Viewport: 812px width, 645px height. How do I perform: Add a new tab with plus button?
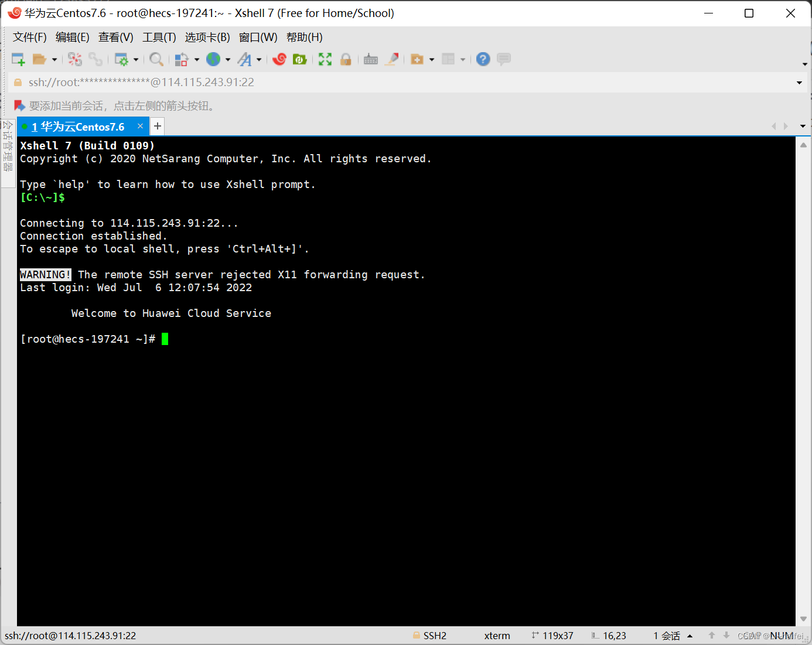[158, 126]
